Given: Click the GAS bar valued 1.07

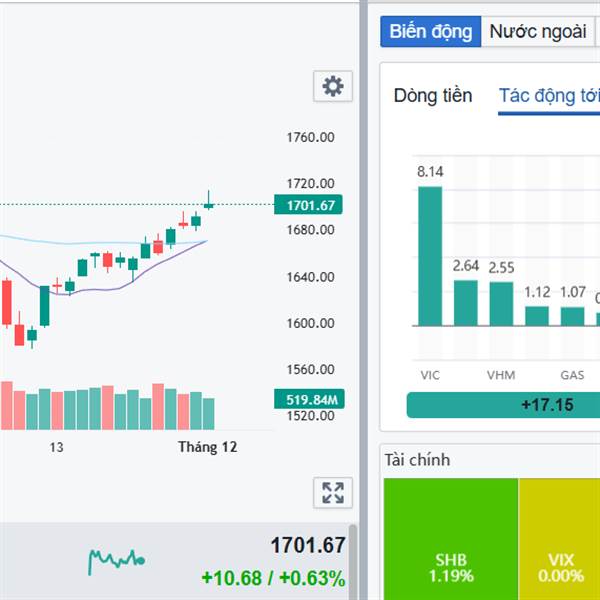Looking at the screenshot, I should pos(572,316).
